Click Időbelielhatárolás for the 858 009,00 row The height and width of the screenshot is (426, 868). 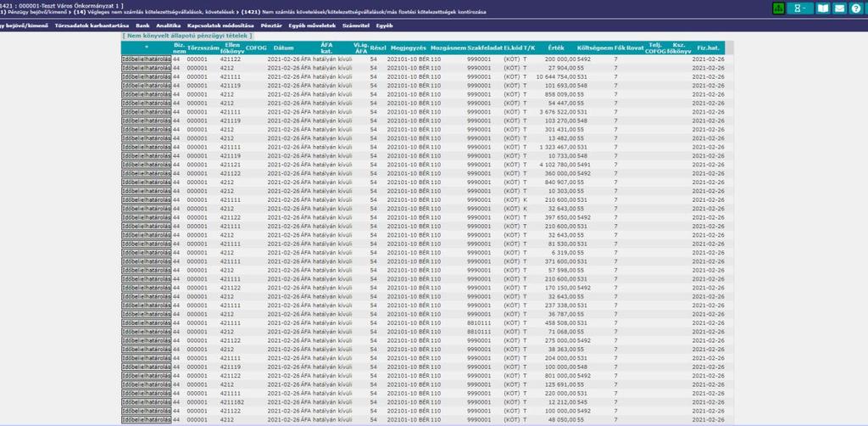pos(147,93)
